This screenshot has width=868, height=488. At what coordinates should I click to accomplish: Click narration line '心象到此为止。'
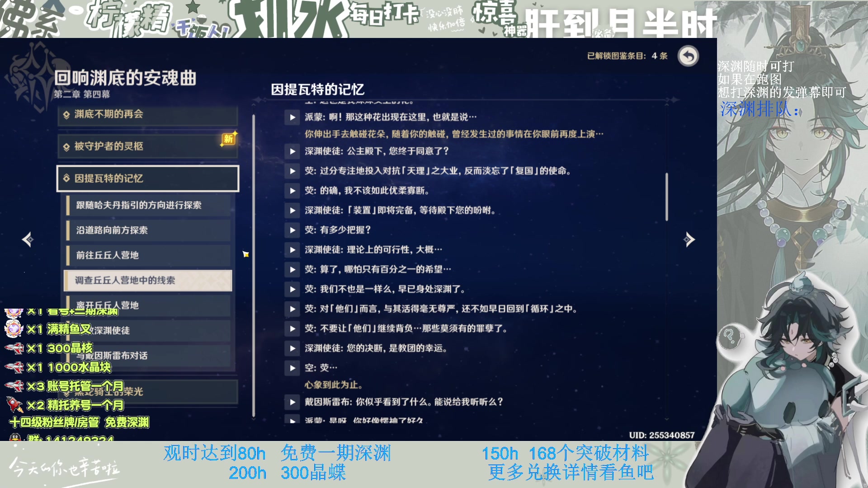(333, 385)
